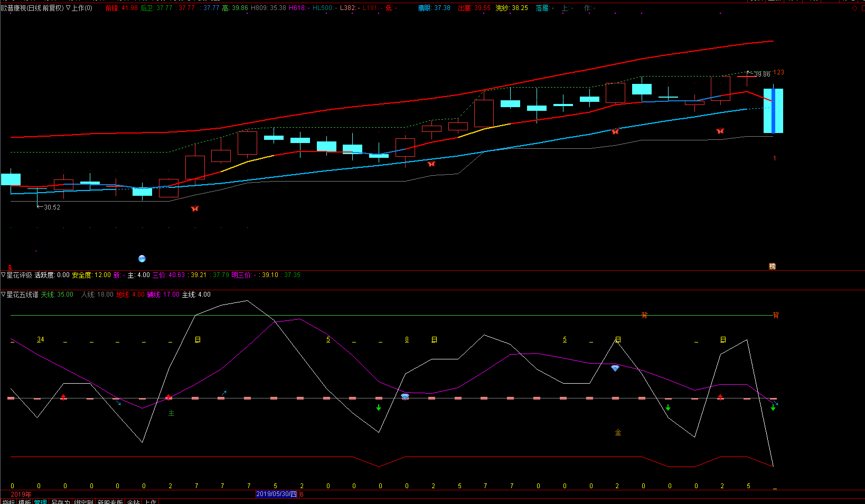This screenshot has height=504, width=865.
Task: Click the 浣纱 38.25 header value
Action: click(x=512, y=8)
